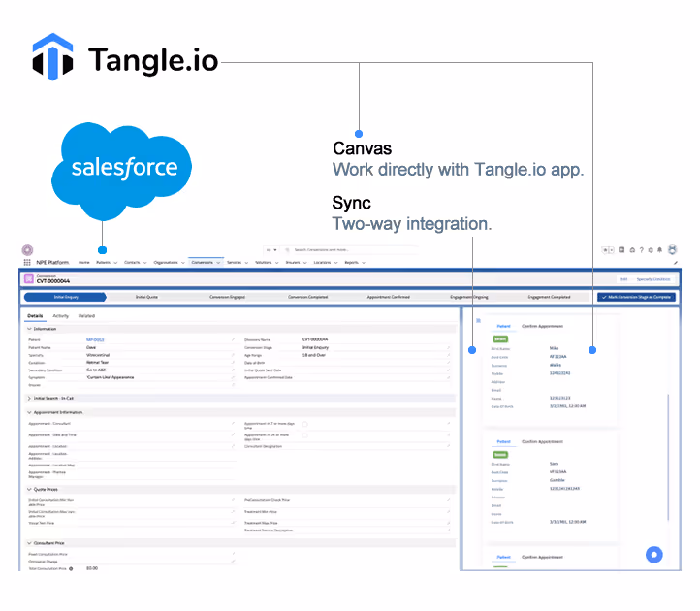Click the Edit button in record header
Screen dimensions: 700x611
623,279
